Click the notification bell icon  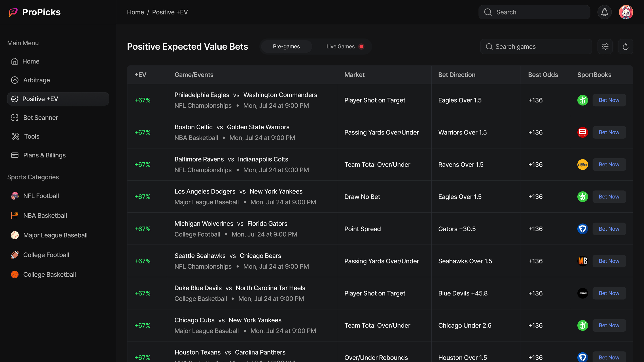click(604, 12)
